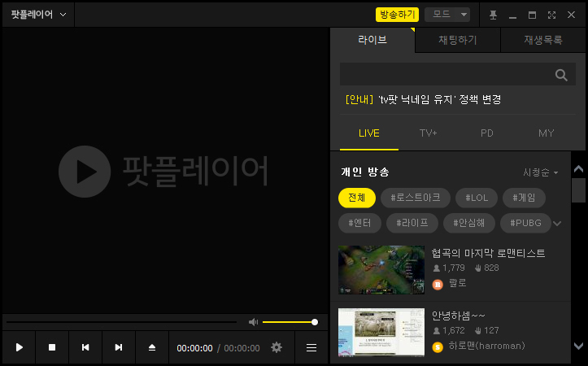Filter by #PUBG tag
This screenshot has height=366, width=588.
[525, 223]
